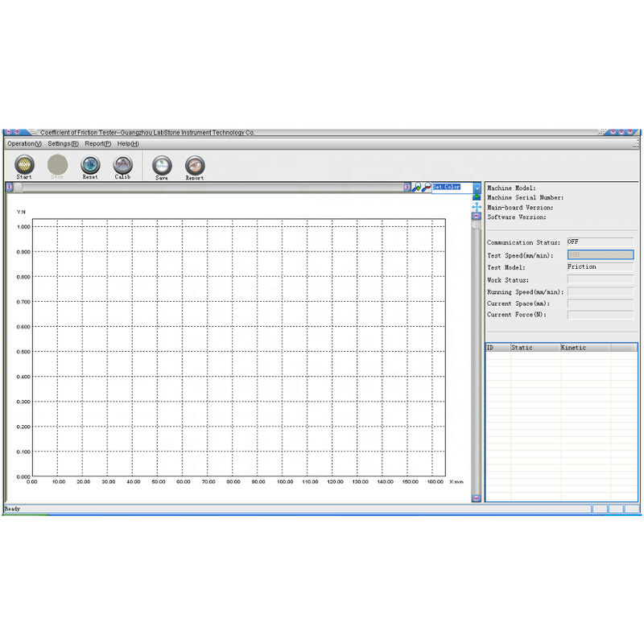Click the zoom-in magnifier with green plus
The width and height of the screenshot is (644, 644).
[416, 187]
